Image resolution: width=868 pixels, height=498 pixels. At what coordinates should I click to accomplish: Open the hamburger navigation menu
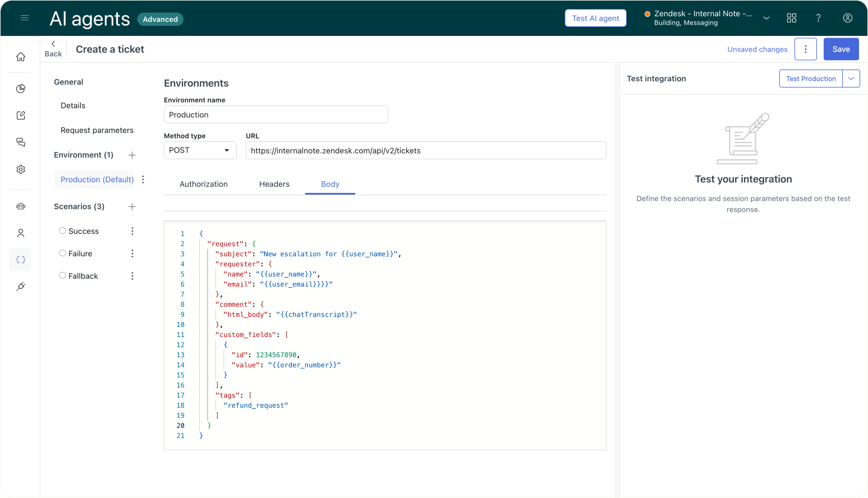[25, 18]
